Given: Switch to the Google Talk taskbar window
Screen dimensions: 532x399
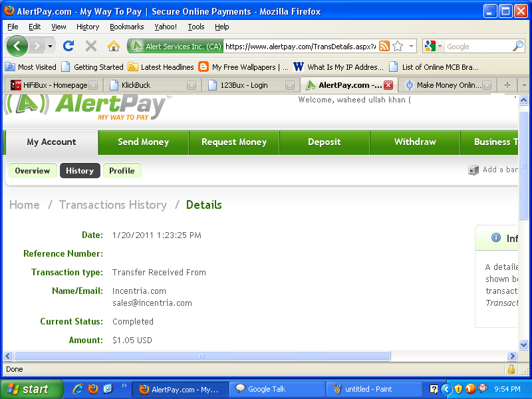Looking at the screenshot, I should pos(276,389).
